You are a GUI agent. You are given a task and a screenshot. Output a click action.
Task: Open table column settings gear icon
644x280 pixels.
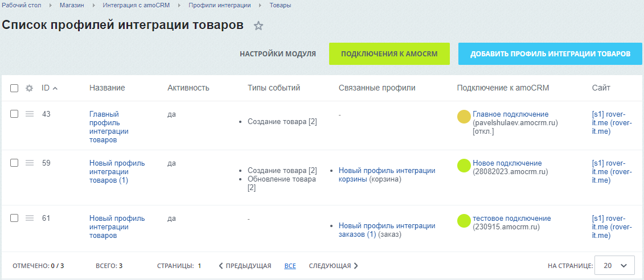[30, 88]
